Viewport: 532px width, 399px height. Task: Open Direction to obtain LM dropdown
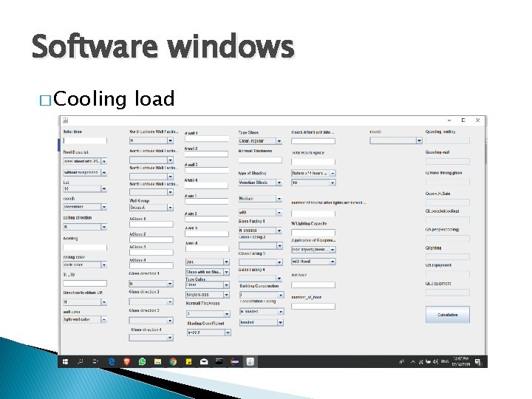point(85,302)
